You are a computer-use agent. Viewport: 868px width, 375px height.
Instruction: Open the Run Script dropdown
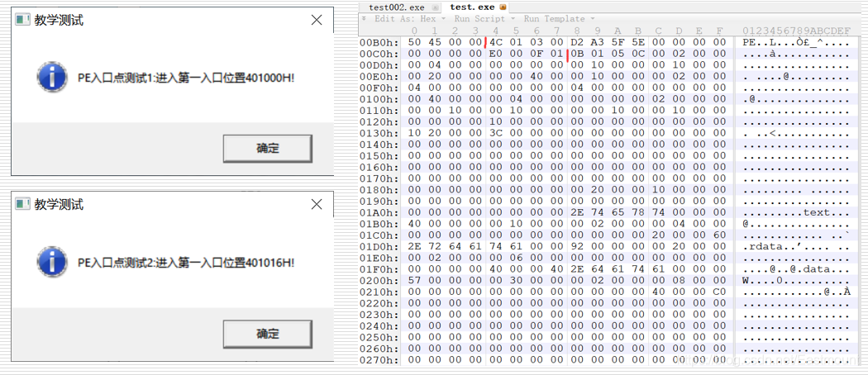coord(484,18)
